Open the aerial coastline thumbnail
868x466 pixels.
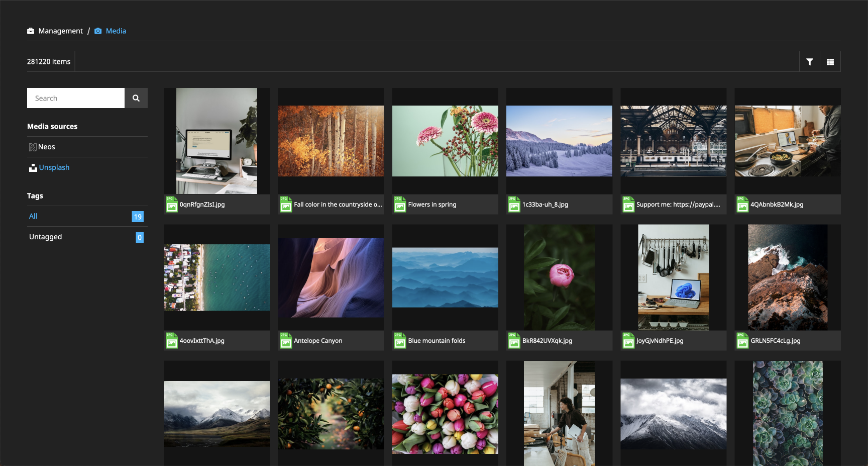pos(216,277)
